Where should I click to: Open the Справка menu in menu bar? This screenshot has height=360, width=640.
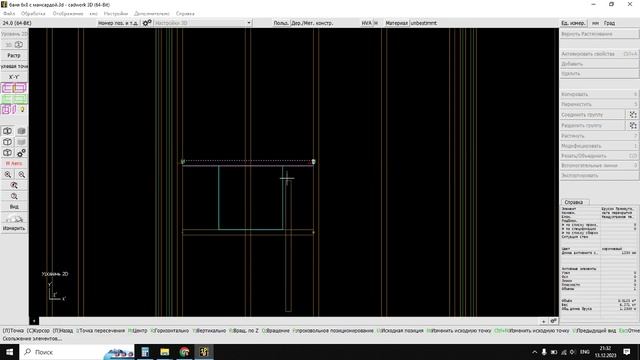(185, 13)
